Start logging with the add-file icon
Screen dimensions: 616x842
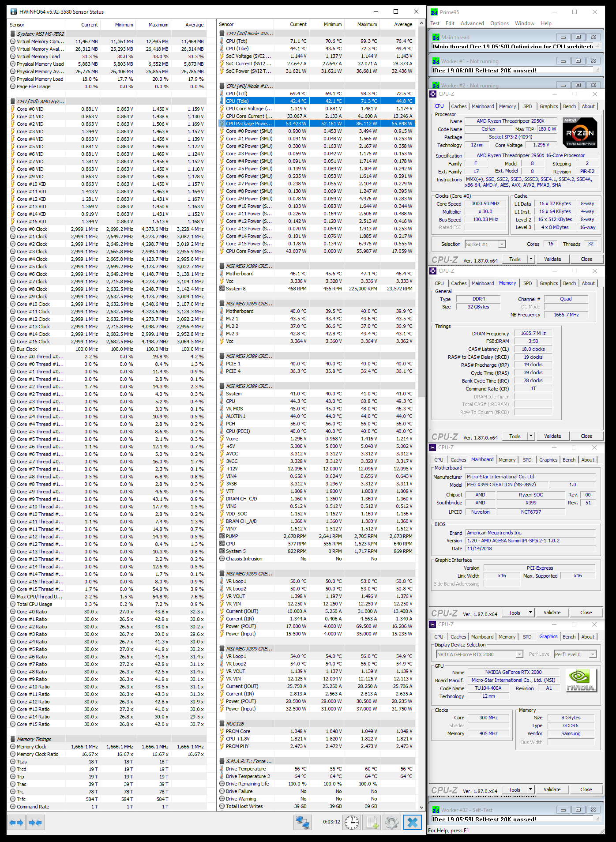pyautogui.click(x=372, y=822)
